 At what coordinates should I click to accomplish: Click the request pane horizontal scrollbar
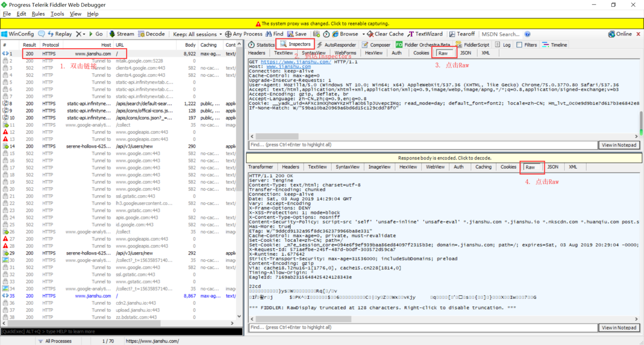coord(444,136)
